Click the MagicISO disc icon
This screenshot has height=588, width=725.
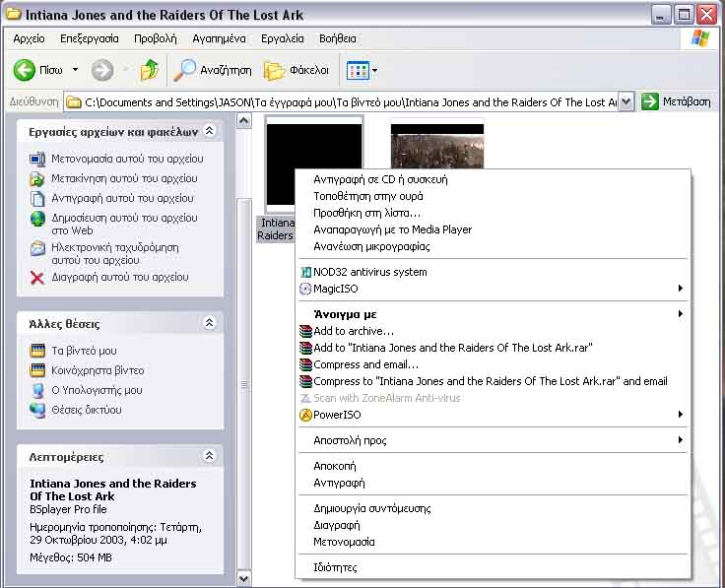305,289
